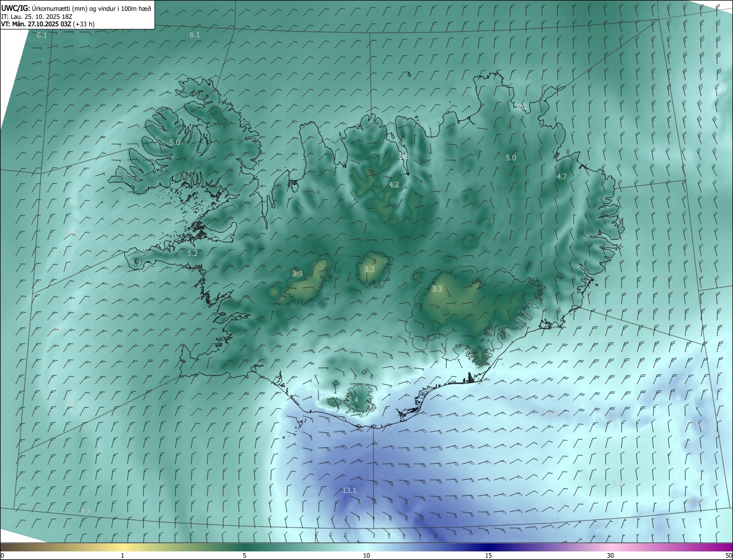
Task: Click the 15 tick on the color scale
Action: [488, 556]
